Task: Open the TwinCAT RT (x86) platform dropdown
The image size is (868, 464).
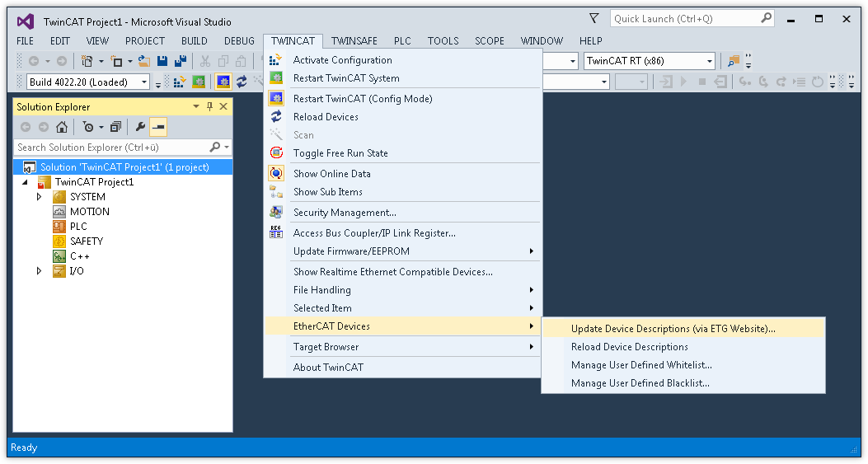Action: (x=710, y=61)
